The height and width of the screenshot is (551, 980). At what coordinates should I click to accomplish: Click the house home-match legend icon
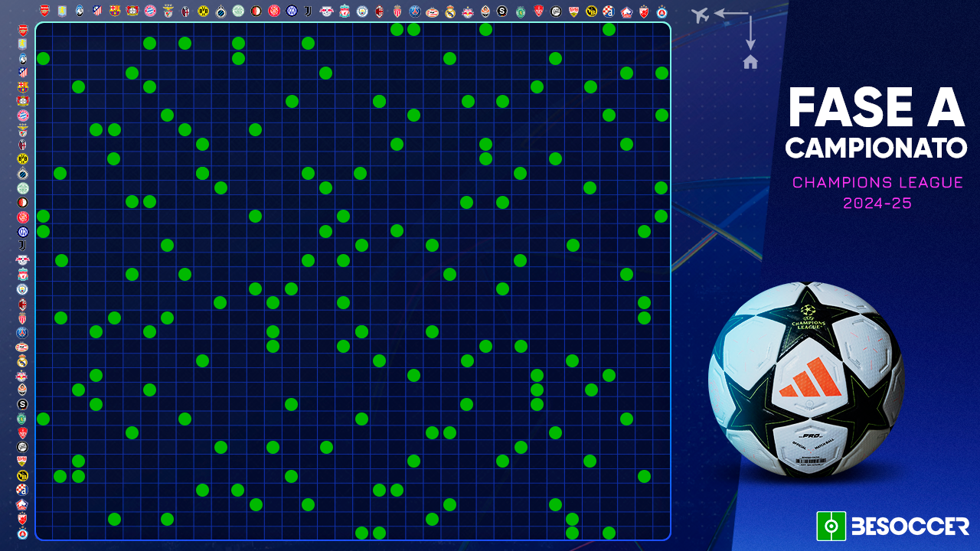tap(750, 62)
